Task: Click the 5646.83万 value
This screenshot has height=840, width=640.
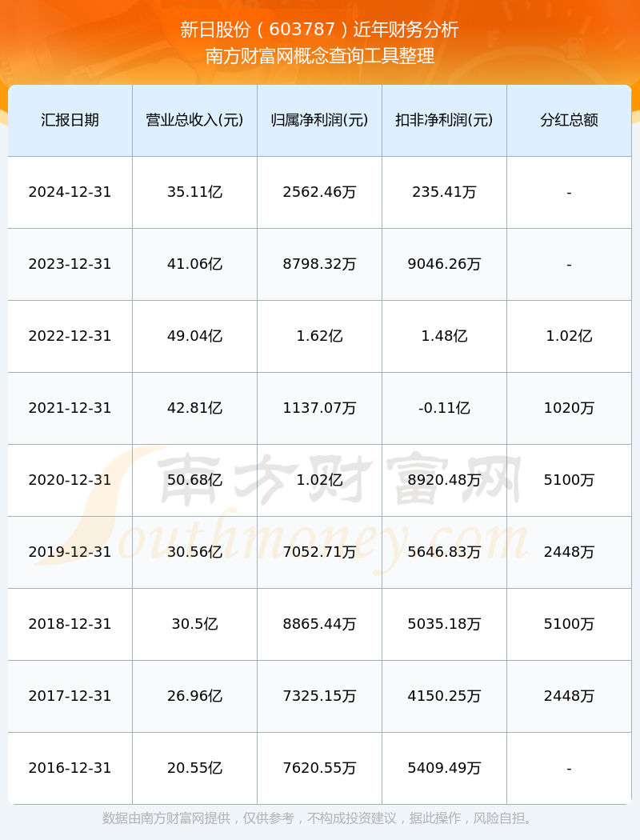Action: tap(445, 552)
